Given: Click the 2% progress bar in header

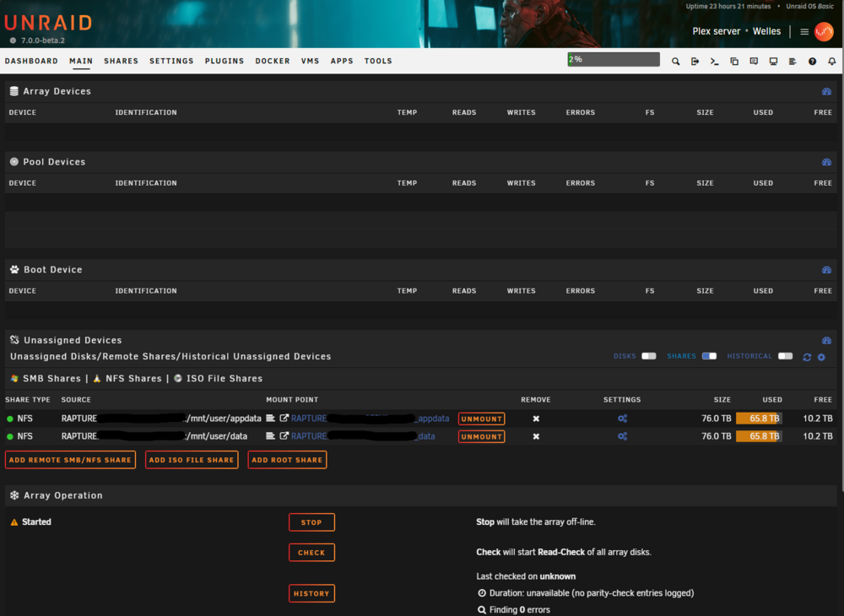Looking at the screenshot, I should coord(614,59).
